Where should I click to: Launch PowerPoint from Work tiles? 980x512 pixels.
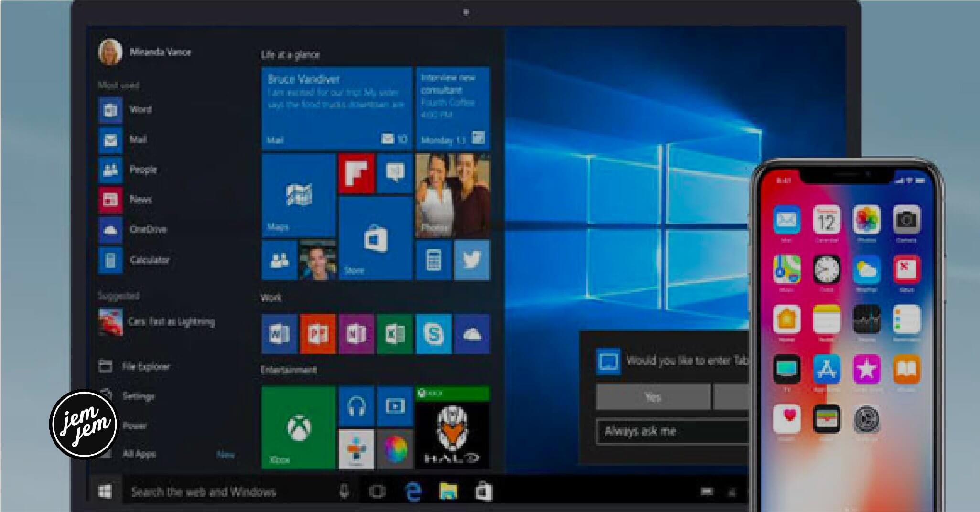tap(318, 334)
